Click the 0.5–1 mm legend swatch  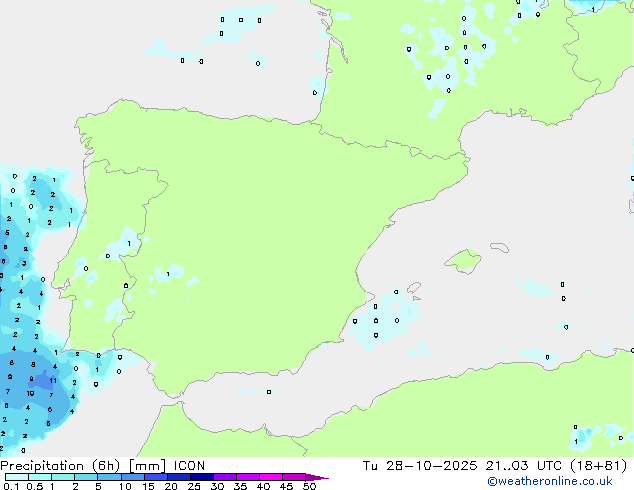(40, 477)
